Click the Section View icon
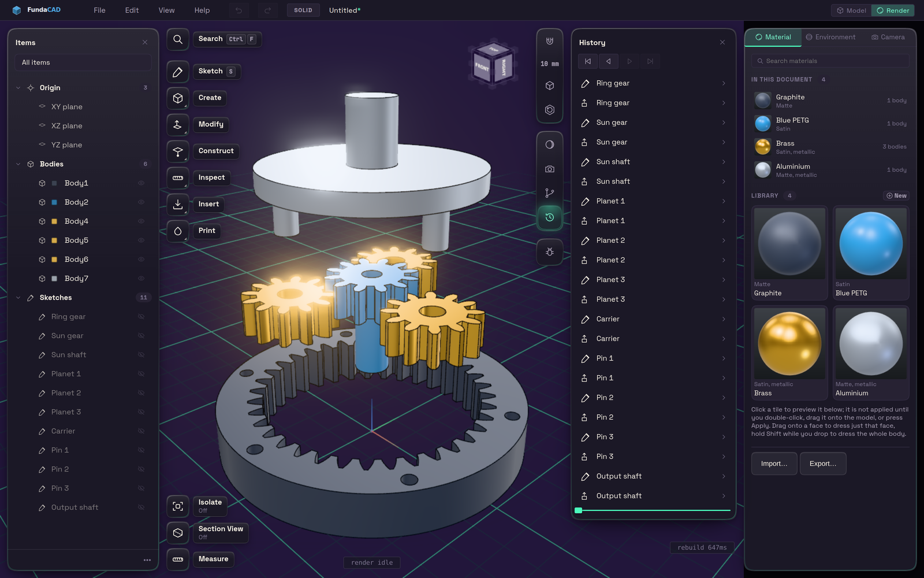The width and height of the screenshot is (924, 578). [178, 533]
